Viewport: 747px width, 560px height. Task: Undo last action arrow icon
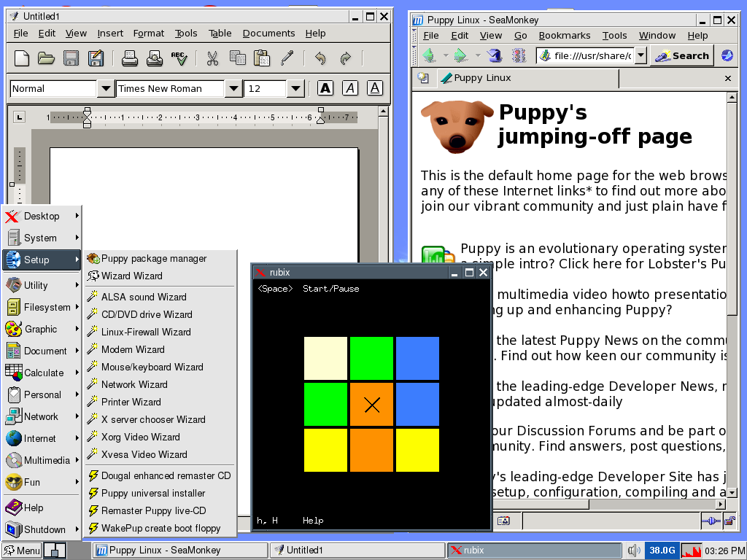(x=321, y=58)
